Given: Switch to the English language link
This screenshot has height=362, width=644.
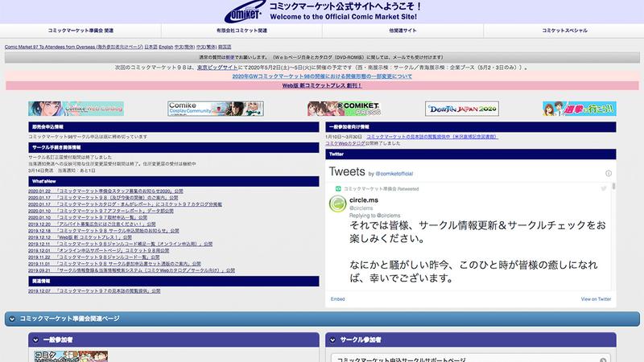Looking at the screenshot, I should click(166, 47).
